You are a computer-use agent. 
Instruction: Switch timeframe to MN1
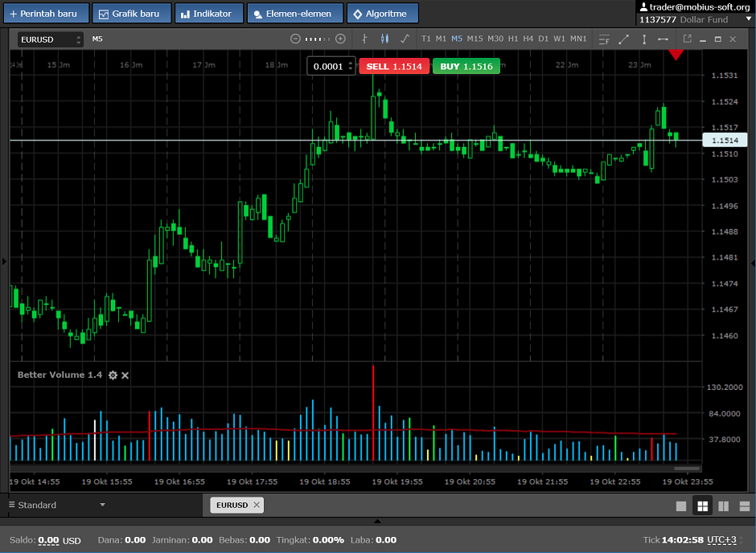[578, 39]
